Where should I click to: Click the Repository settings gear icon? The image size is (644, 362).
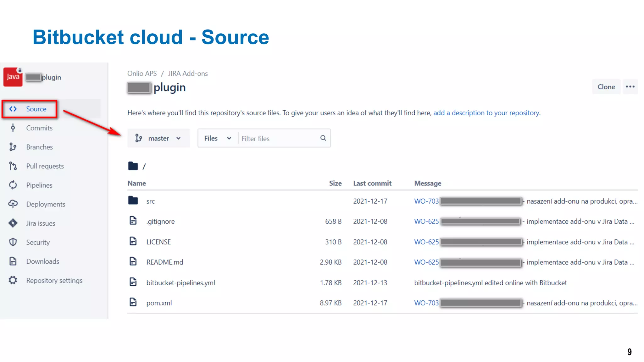[13, 280]
